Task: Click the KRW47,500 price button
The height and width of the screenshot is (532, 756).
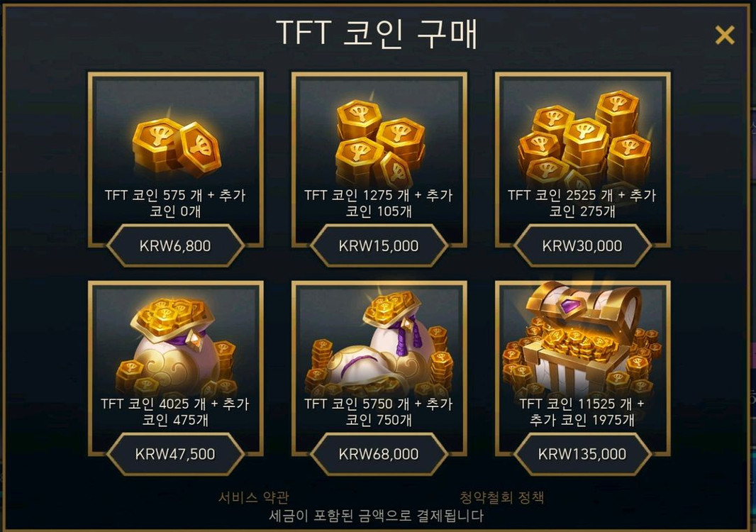Action: [x=175, y=454]
